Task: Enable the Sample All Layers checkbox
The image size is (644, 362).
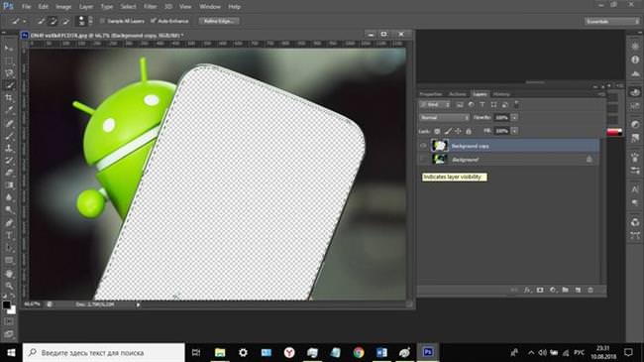Action: pos(103,21)
